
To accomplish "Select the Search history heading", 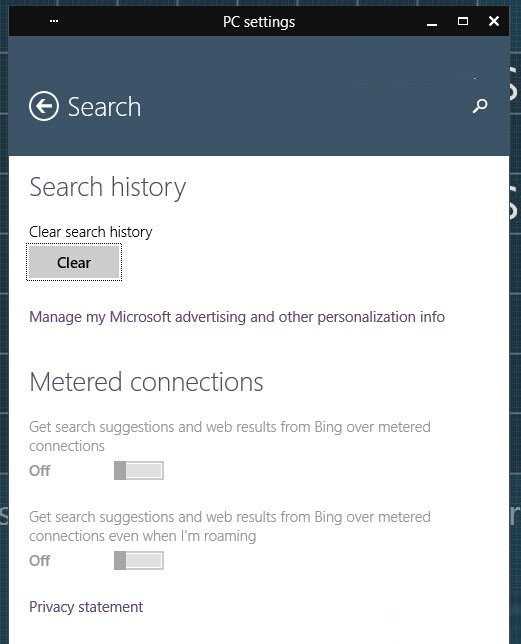I will [x=108, y=188].
